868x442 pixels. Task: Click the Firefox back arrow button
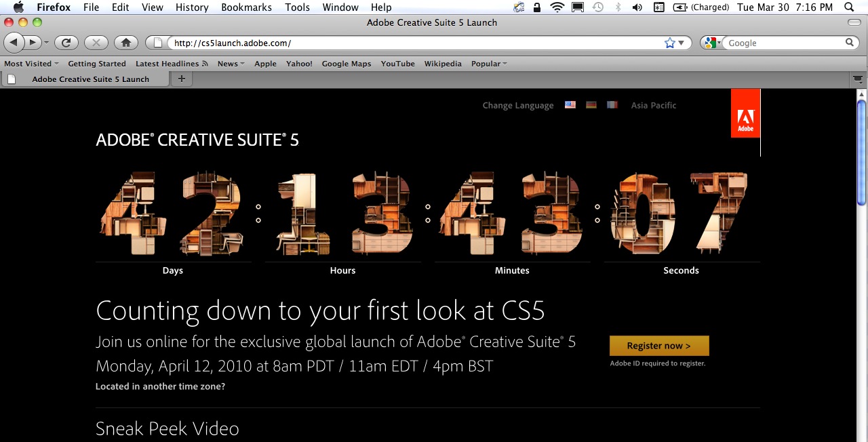[x=14, y=43]
